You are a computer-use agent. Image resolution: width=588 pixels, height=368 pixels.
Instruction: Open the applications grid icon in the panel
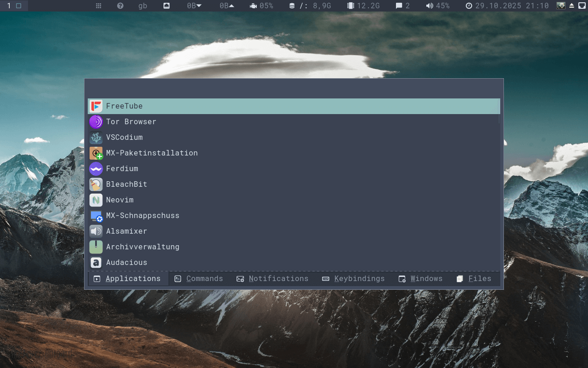(x=98, y=6)
